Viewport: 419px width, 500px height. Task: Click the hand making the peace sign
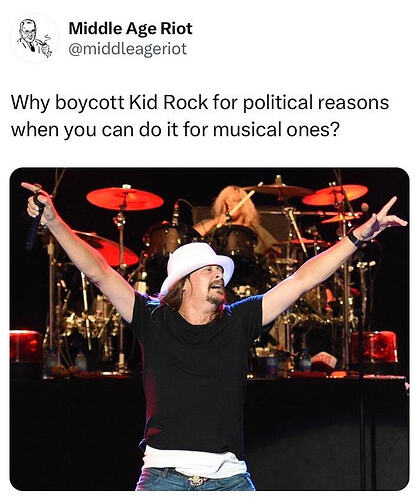(x=385, y=217)
